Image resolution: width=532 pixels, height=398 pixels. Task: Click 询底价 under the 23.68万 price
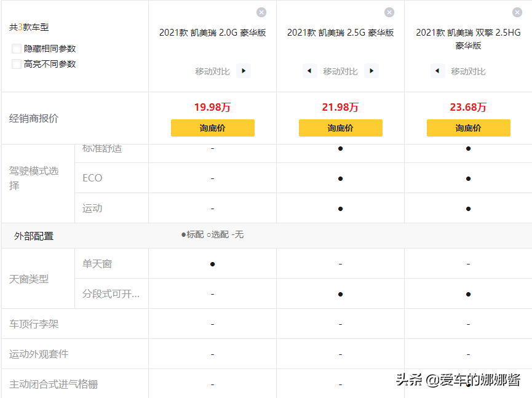coord(469,128)
